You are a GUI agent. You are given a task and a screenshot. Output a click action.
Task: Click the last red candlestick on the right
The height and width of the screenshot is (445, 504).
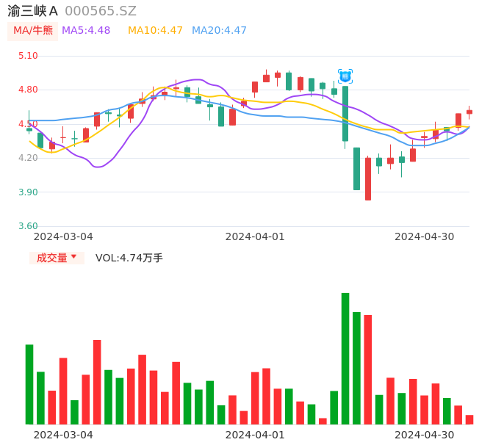point(469,112)
